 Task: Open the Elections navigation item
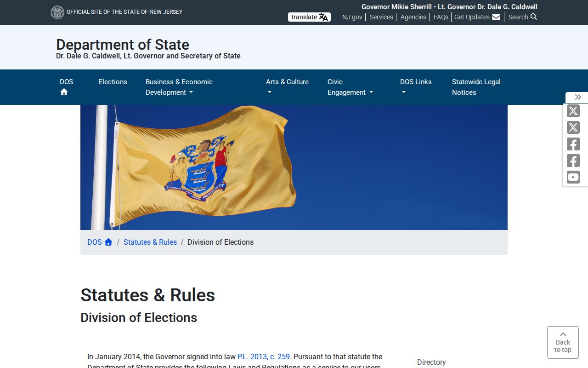tap(113, 82)
